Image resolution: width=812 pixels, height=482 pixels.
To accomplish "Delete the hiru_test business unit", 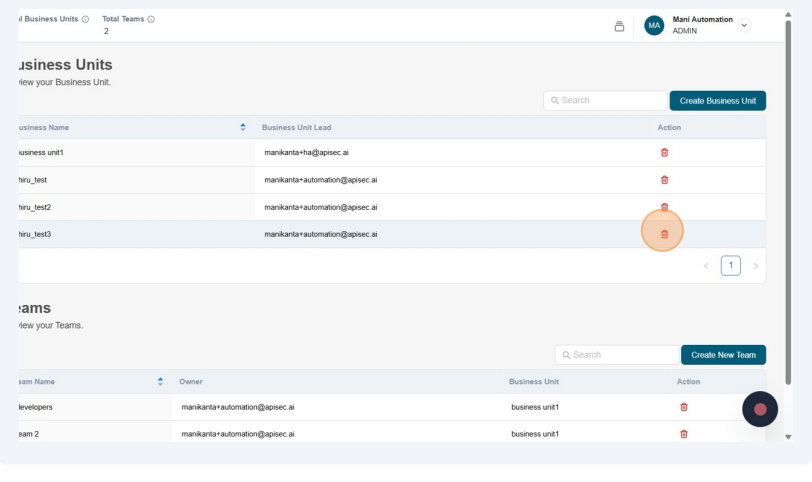I will click(664, 180).
